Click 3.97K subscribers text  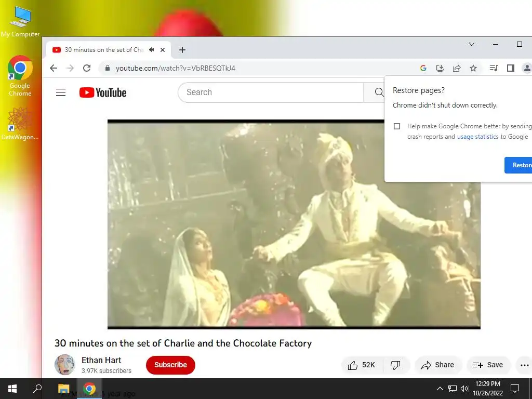point(106,371)
